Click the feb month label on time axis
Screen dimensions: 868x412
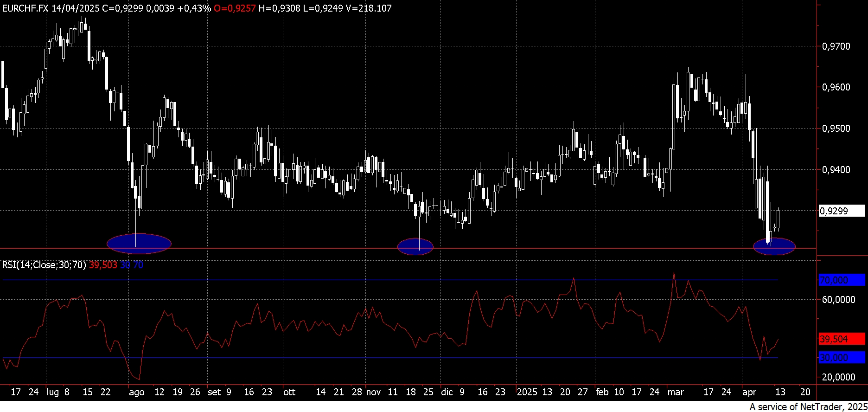coord(602,392)
